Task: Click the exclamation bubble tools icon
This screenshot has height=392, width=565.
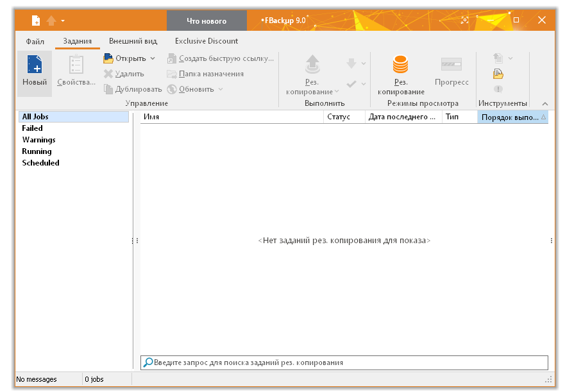Action: 498,89
